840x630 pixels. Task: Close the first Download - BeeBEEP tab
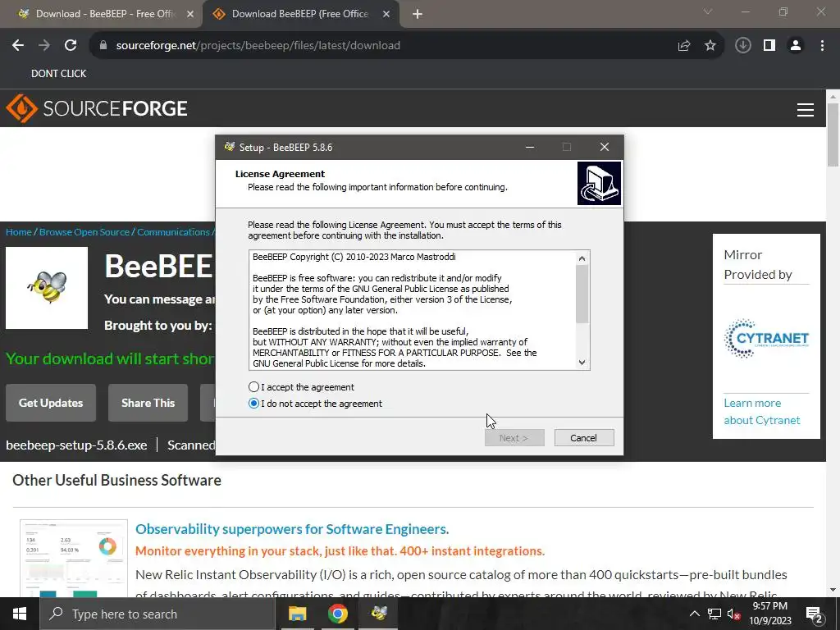[190, 15]
